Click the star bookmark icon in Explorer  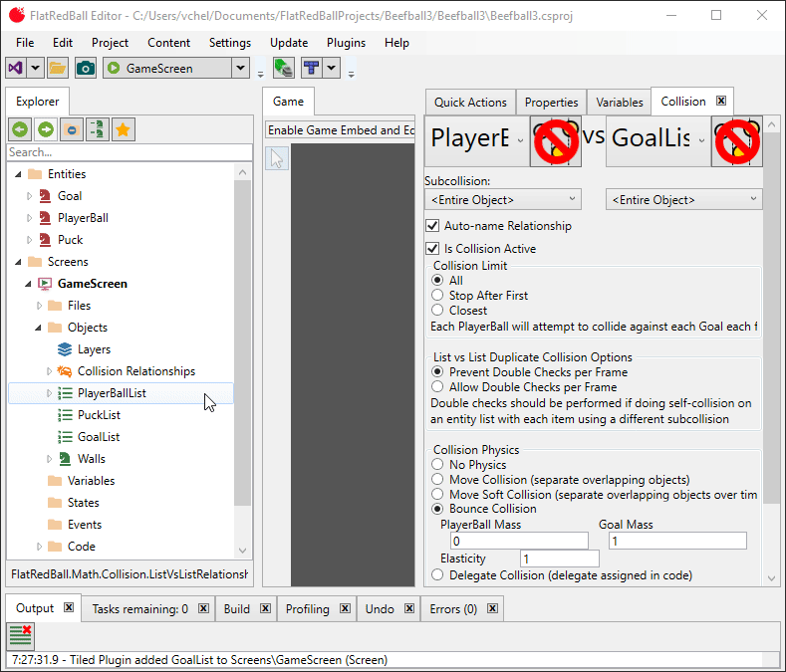click(124, 129)
